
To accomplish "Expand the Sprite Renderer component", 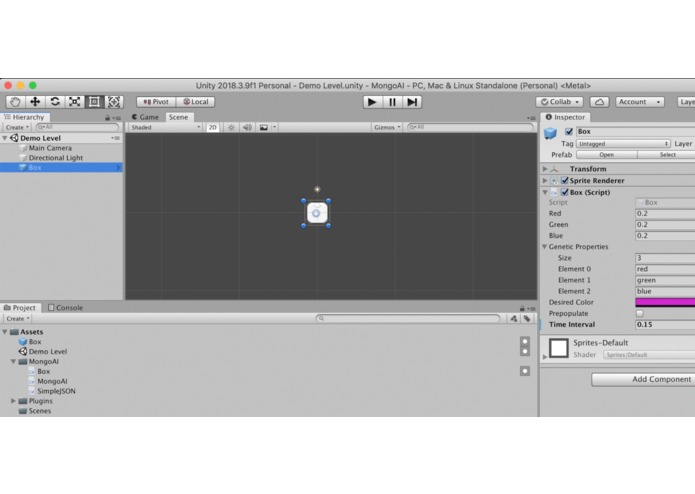I will [545, 180].
